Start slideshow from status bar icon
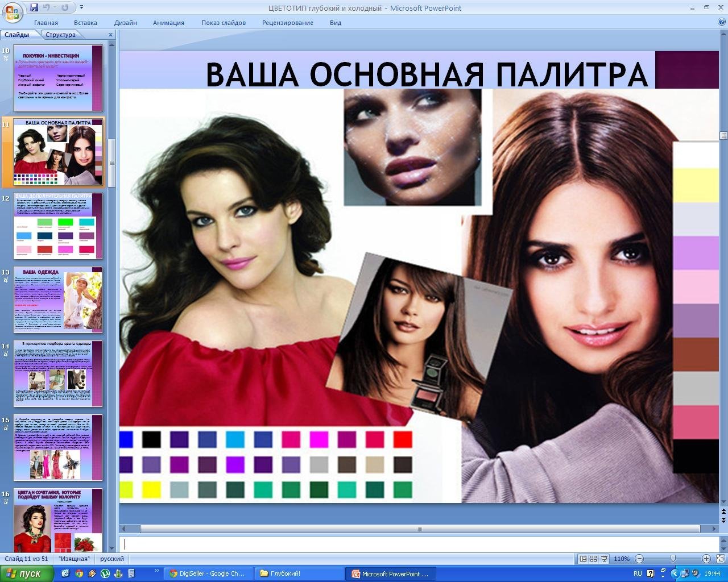This screenshot has width=728, height=582. pyautogui.click(x=604, y=559)
